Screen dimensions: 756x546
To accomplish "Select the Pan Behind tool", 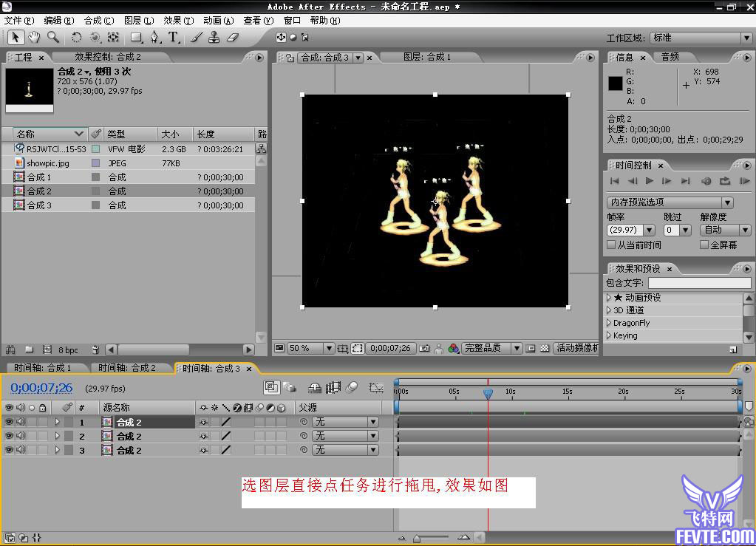I will point(113,37).
